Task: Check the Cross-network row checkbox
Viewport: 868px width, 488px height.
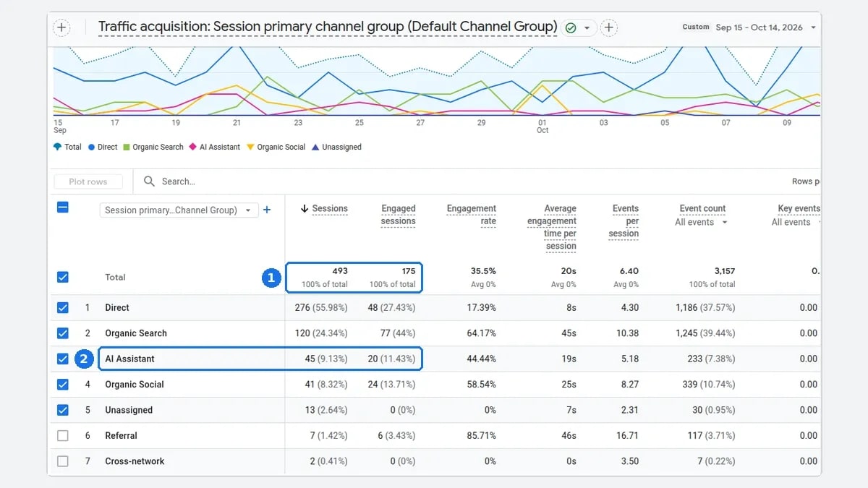Action: [x=63, y=461]
